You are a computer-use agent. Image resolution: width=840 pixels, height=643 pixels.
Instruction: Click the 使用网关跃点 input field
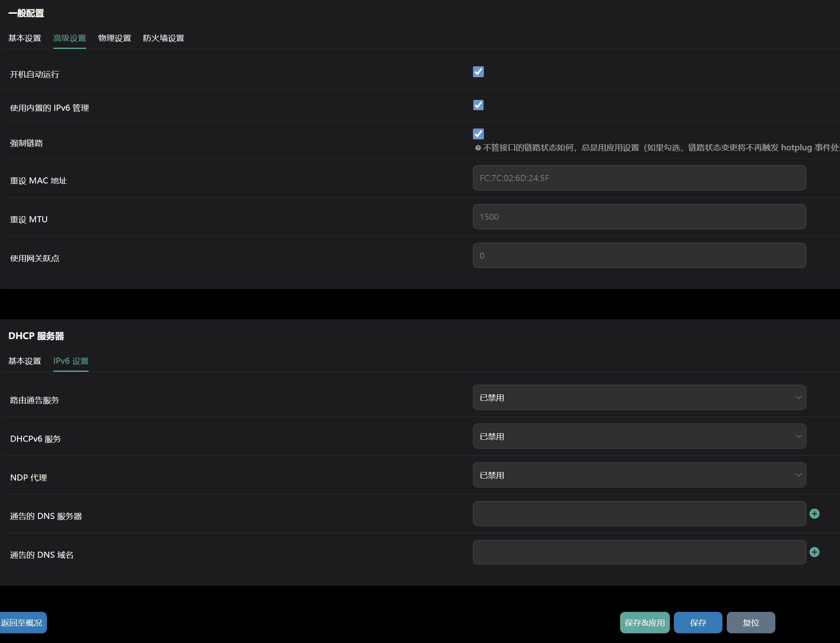pos(639,255)
